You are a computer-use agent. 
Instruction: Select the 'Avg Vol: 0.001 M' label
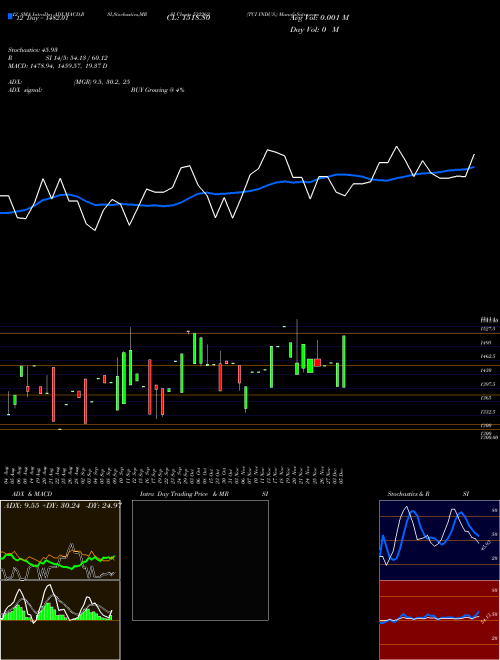coord(320,17)
